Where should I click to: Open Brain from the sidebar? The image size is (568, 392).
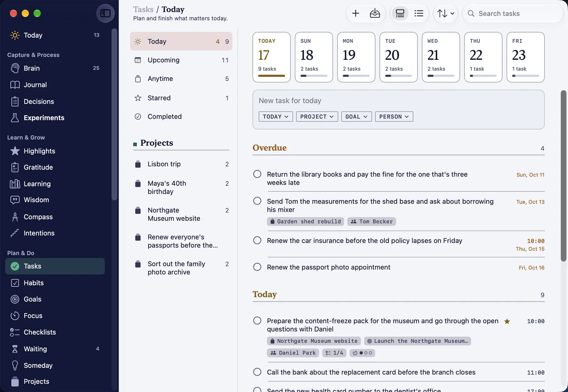[x=55, y=68]
